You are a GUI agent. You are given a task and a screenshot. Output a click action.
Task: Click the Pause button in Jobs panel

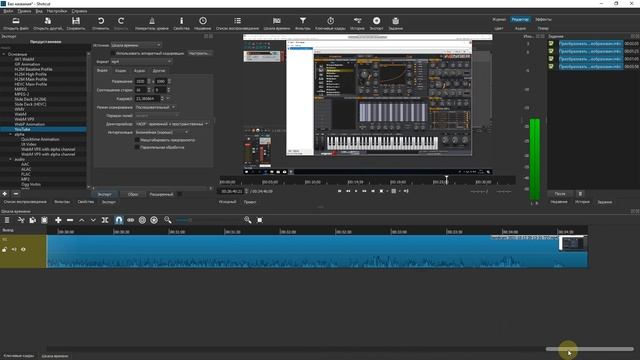(560, 193)
